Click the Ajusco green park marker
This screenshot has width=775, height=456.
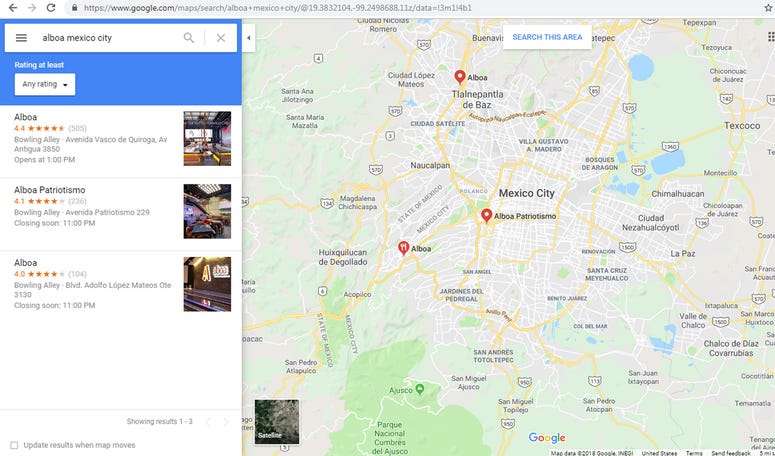[x=420, y=389]
